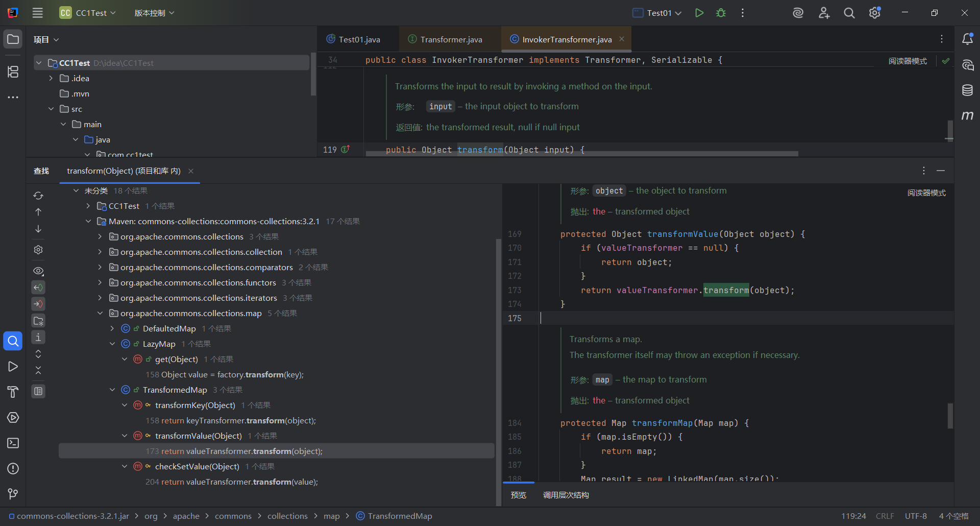
Task: Open the Project tool window
Action: tap(13, 39)
